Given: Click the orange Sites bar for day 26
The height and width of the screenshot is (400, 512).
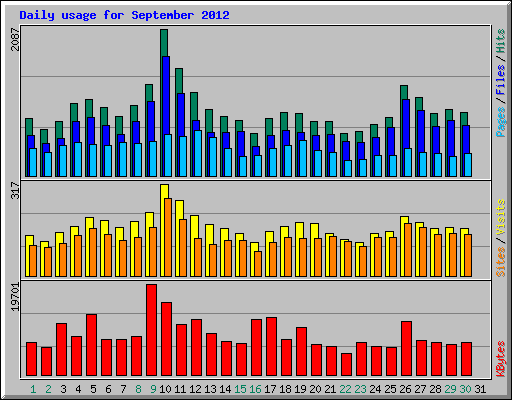Looking at the screenshot, I should tap(408, 250).
